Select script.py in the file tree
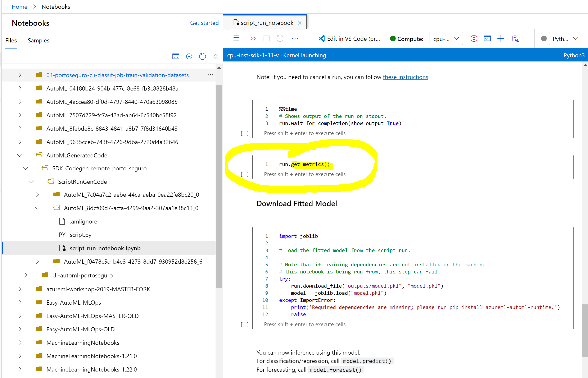 (81, 235)
